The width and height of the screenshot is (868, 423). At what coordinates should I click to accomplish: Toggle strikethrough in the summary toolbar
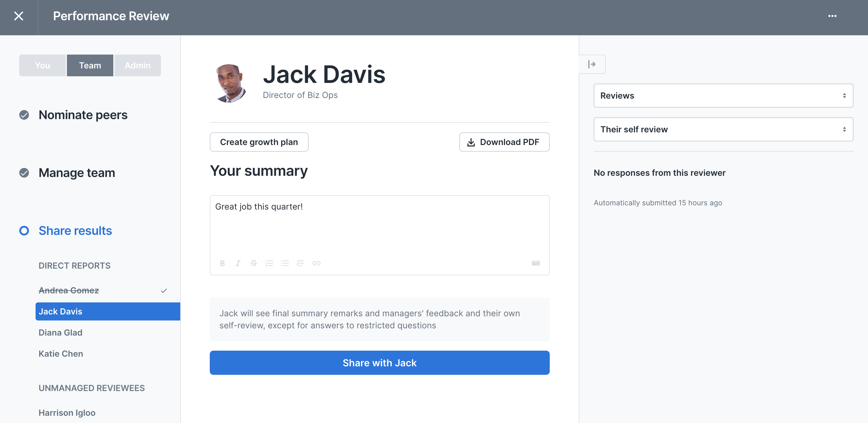254,263
